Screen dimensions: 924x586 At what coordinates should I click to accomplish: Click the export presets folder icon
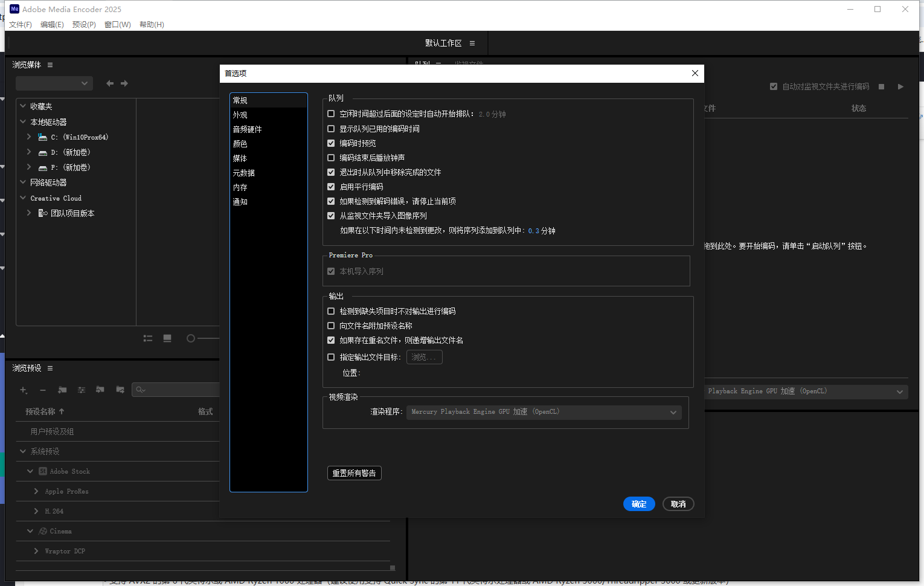pyautogui.click(x=120, y=390)
